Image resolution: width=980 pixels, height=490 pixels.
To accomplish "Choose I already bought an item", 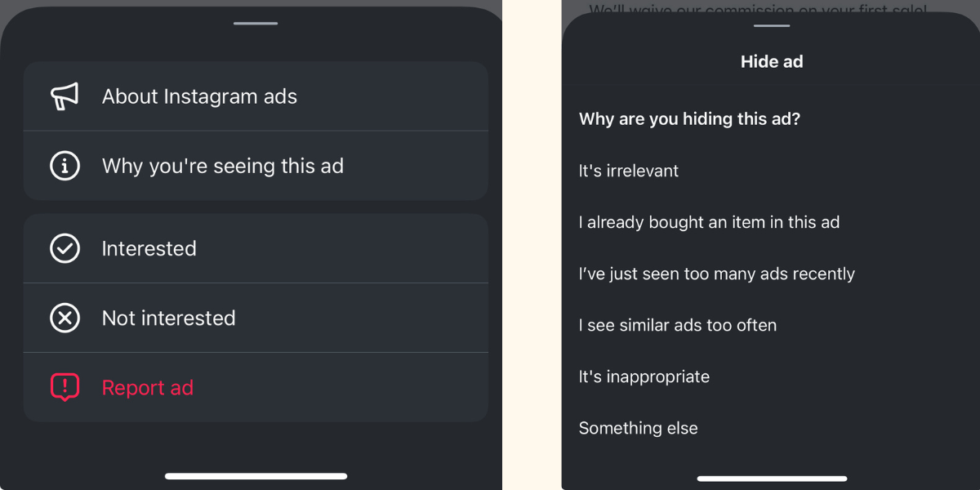I will point(709,222).
